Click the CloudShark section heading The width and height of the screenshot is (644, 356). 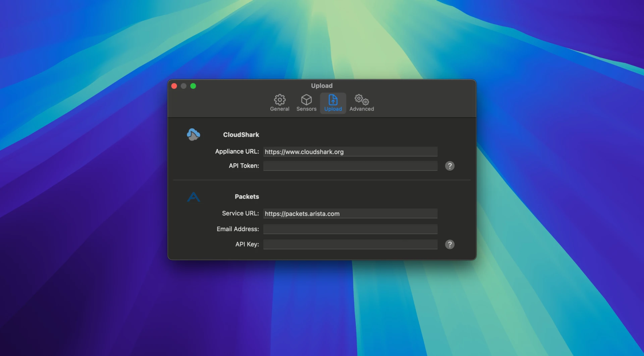[x=241, y=135]
